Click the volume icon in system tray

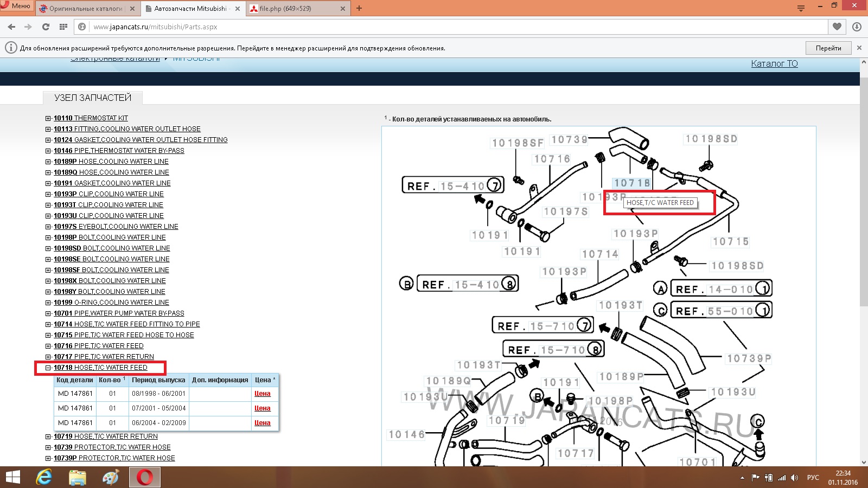coord(794,478)
